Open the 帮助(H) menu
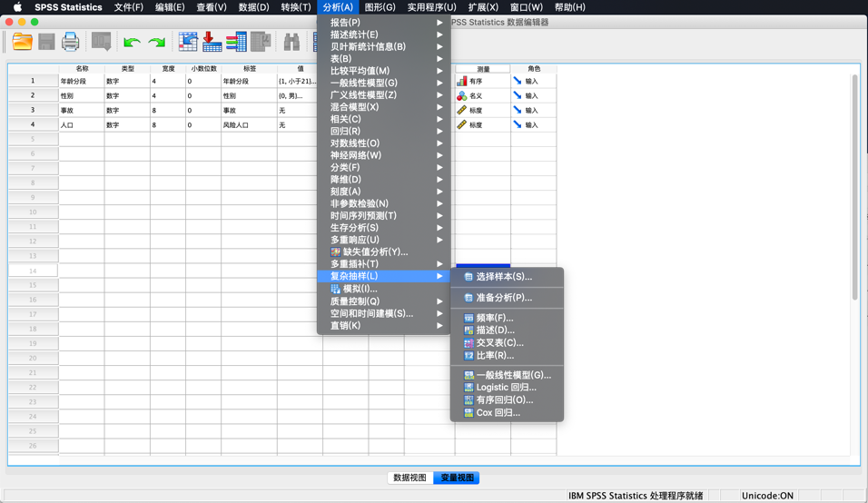 569,7
